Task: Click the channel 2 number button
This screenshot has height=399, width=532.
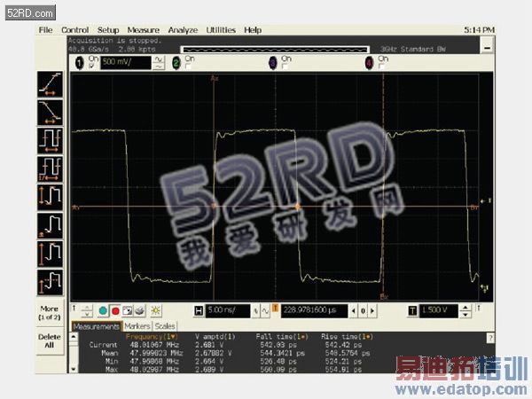Action: (176, 63)
